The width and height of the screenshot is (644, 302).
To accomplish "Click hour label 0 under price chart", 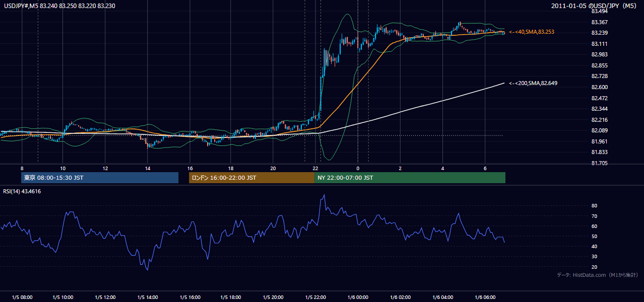I will tap(358, 168).
